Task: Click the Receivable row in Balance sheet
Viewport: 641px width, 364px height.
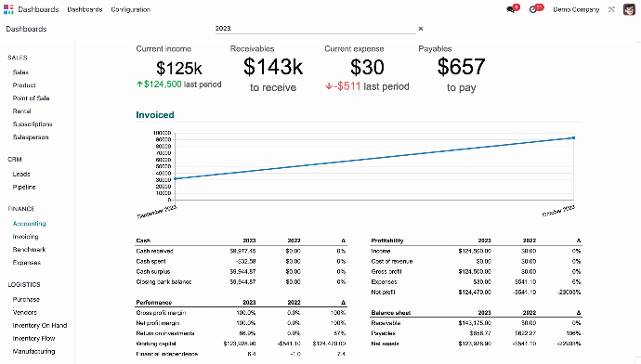Action: [476, 323]
